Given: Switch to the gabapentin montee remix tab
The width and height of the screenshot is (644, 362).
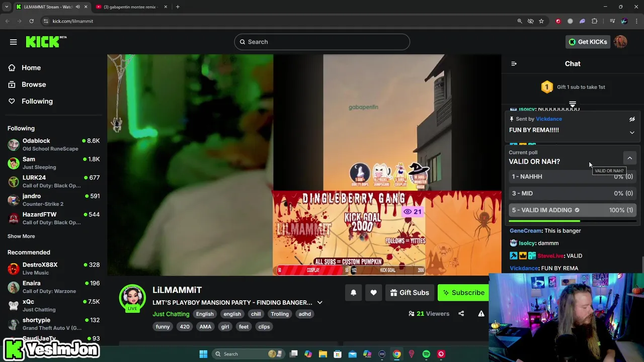Looking at the screenshot, I should coord(131,7).
